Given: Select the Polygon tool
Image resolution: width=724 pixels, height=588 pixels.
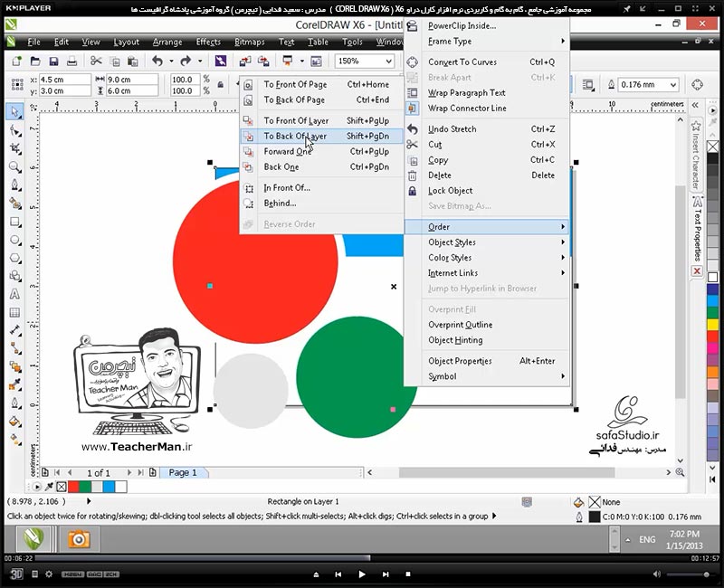Looking at the screenshot, I should [x=15, y=258].
